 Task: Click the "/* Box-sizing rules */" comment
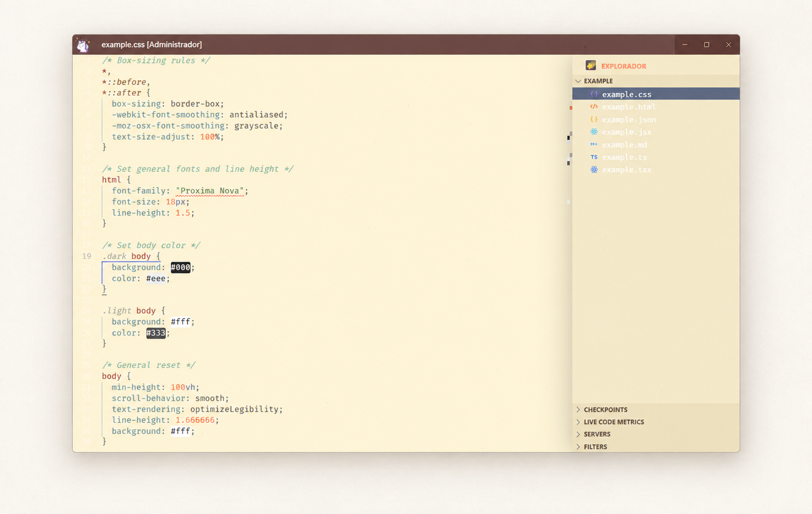pyautogui.click(x=156, y=60)
